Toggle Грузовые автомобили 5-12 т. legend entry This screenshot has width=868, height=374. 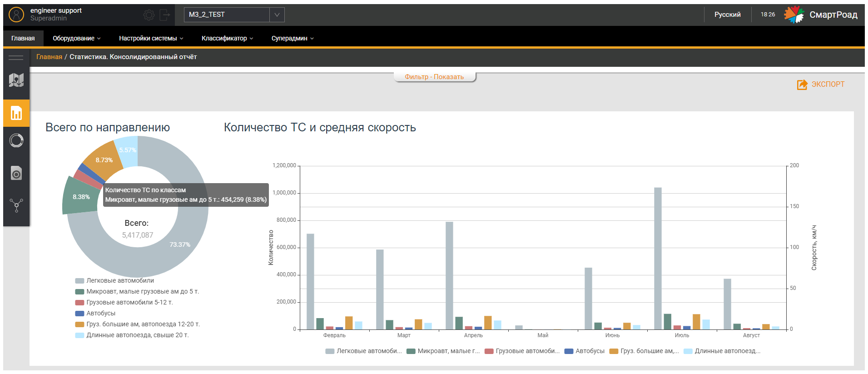[x=124, y=303]
